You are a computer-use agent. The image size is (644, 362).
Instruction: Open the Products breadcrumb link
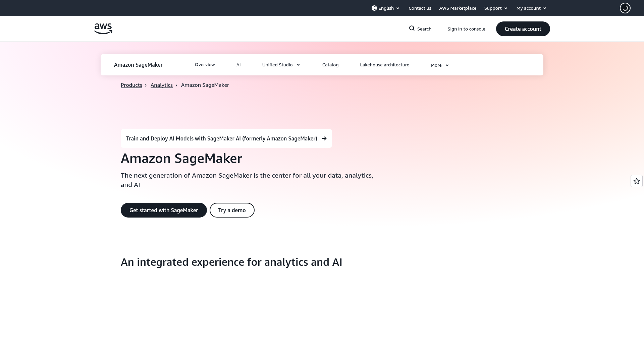click(131, 85)
